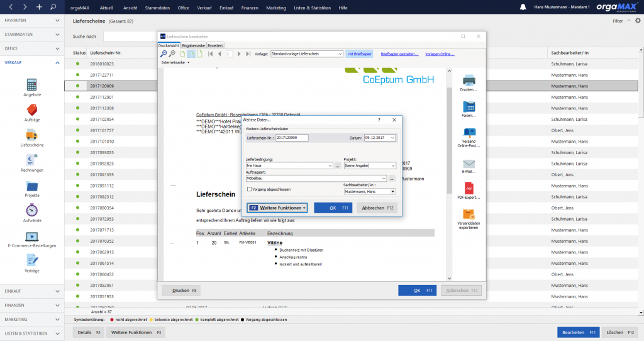This screenshot has height=341, width=644.
Task: Click the Suche nach search field
Action: click(130, 36)
